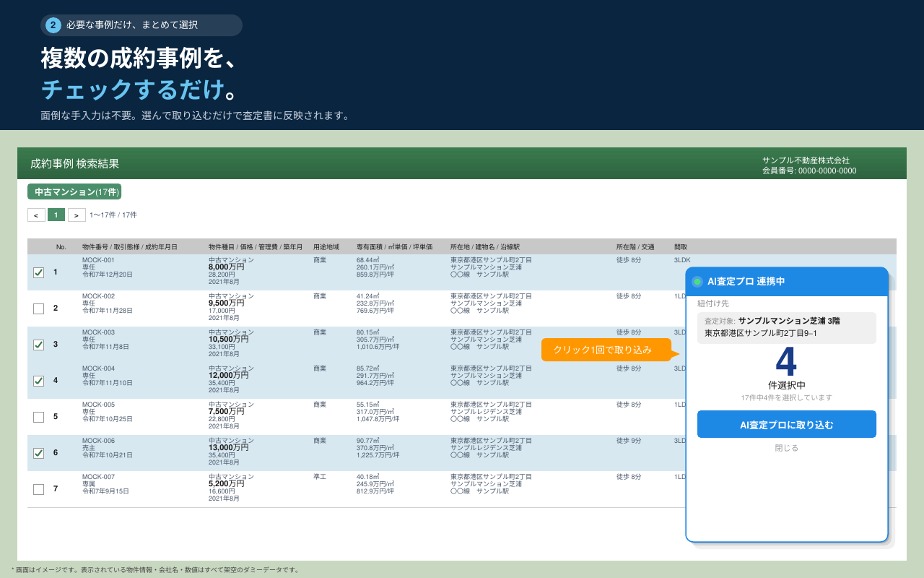
Task: Uncheck the row 3 MOCK-003 checkbox
Action: click(x=38, y=345)
